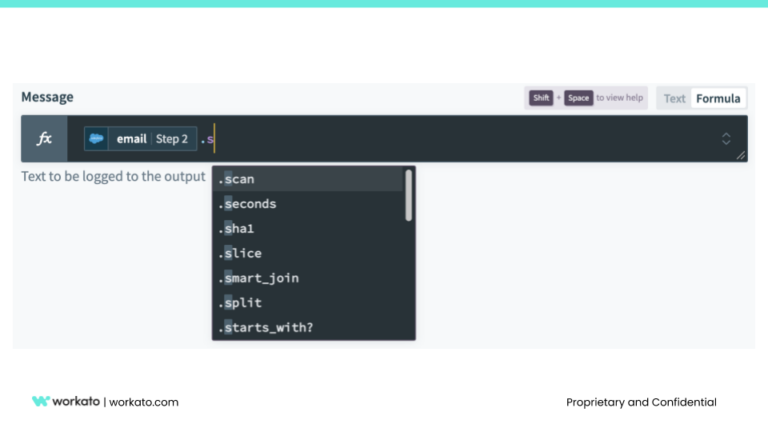This screenshot has width=768, height=432.
Task: Click the autocomplete list scrollbar
Action: 408,195
